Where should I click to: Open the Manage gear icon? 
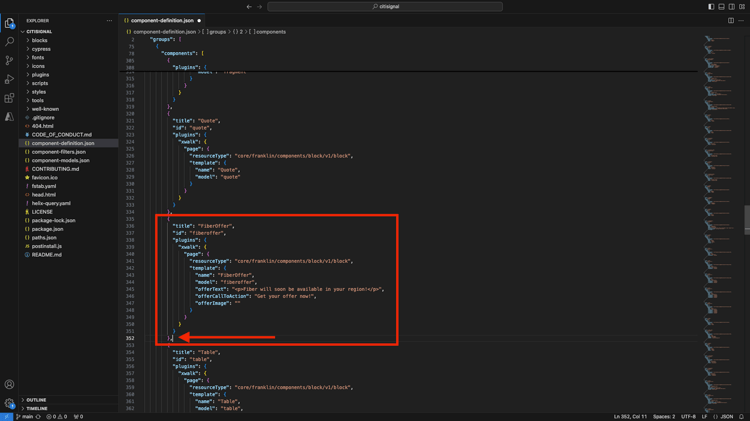pos(9,403)
